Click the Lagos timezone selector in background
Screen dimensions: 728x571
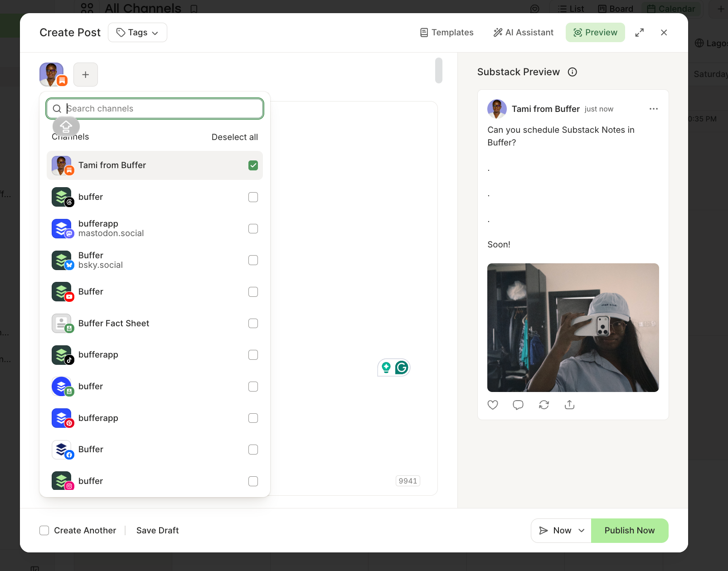click(x=711, y=43)
